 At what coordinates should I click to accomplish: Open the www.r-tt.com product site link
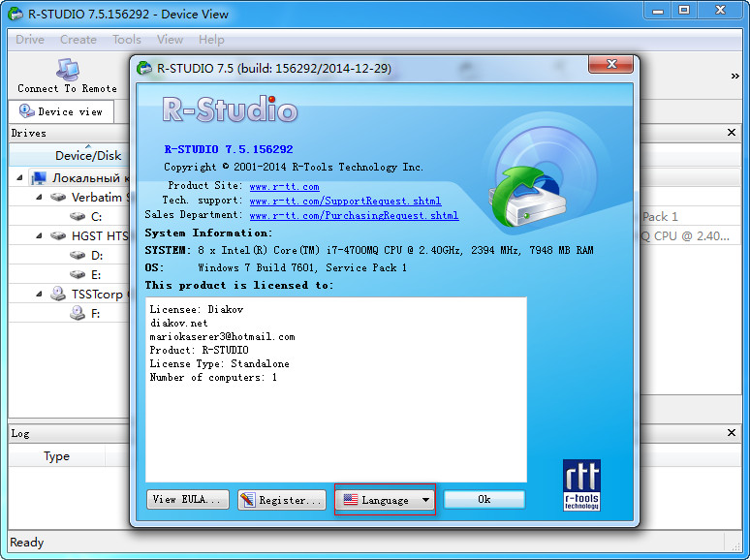[284, 187]
